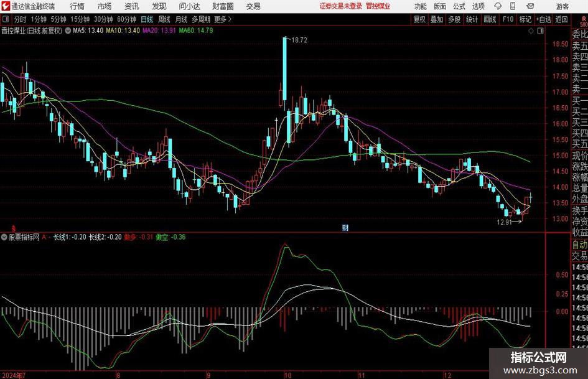Open the 多周期 multi-period view
The width and height of the screenshot is (588, 379).
201,19
